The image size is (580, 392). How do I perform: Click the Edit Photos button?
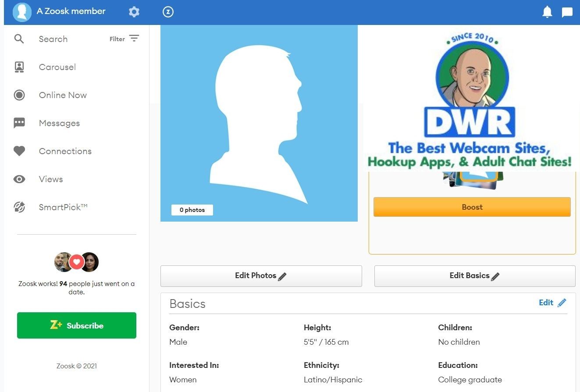coord(261,276)
